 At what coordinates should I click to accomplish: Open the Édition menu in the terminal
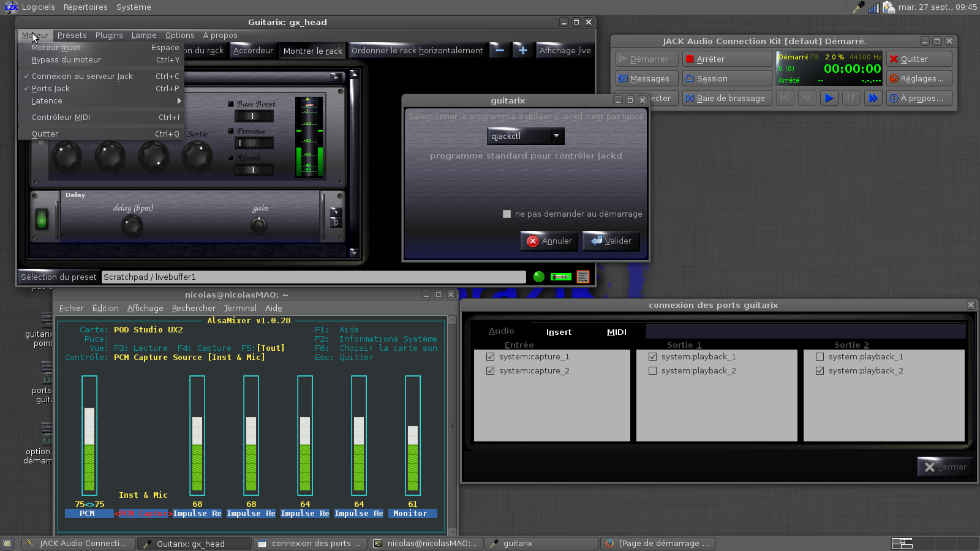click(105, 308)
